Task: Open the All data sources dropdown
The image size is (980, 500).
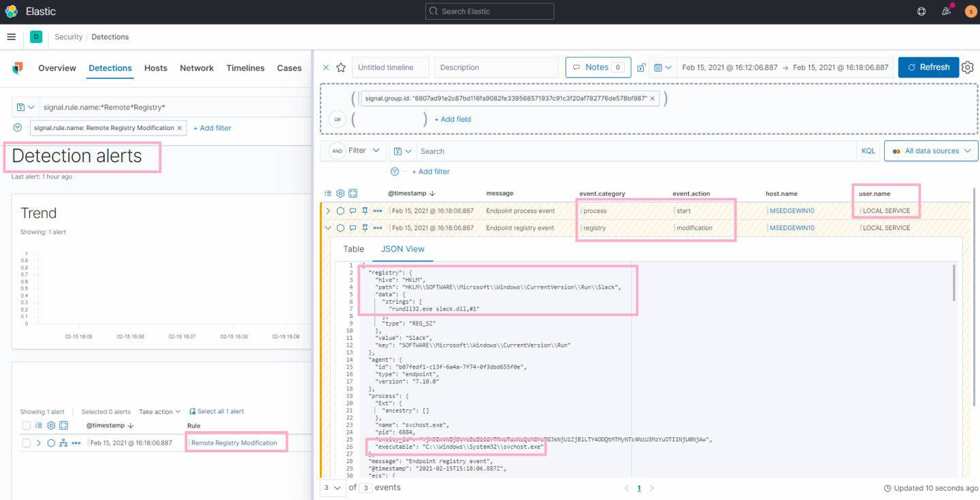Action: coord(930,151)
